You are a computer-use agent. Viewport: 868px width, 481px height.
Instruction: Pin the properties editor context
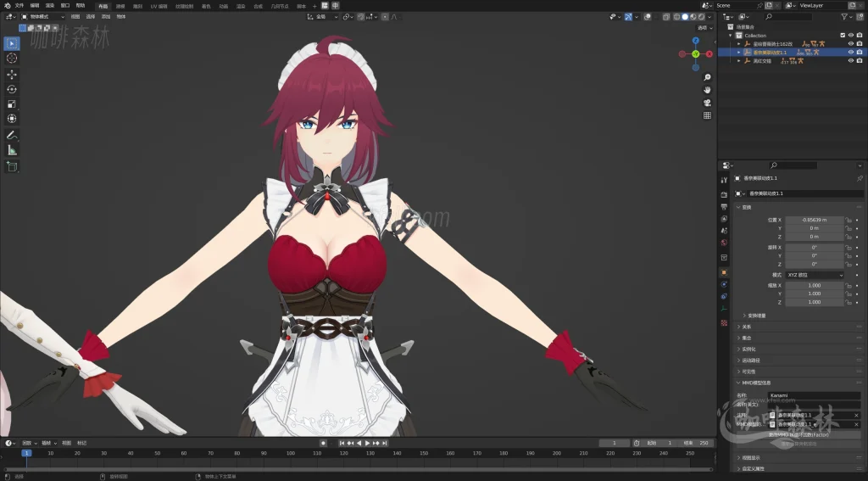click(x=860, y=178)
